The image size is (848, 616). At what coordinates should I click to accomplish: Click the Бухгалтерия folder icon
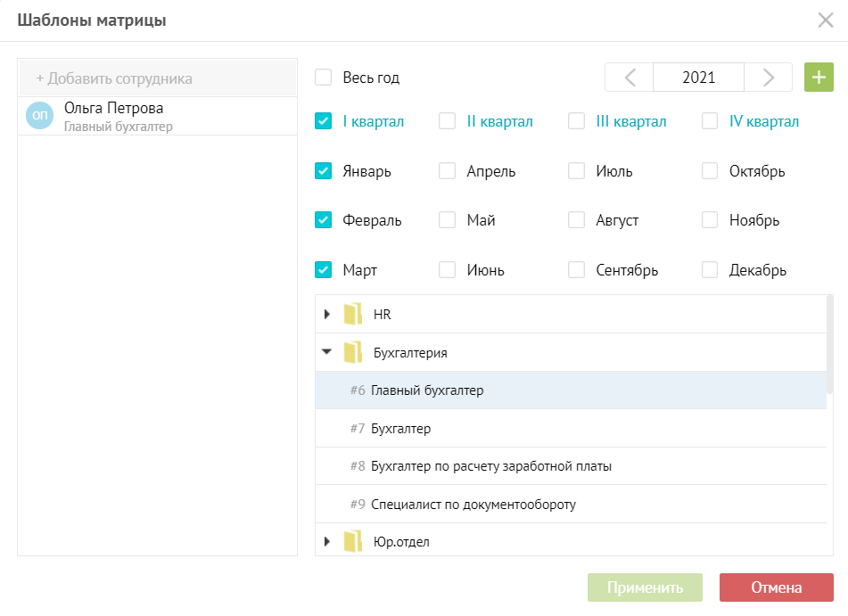tap(353, 352)
